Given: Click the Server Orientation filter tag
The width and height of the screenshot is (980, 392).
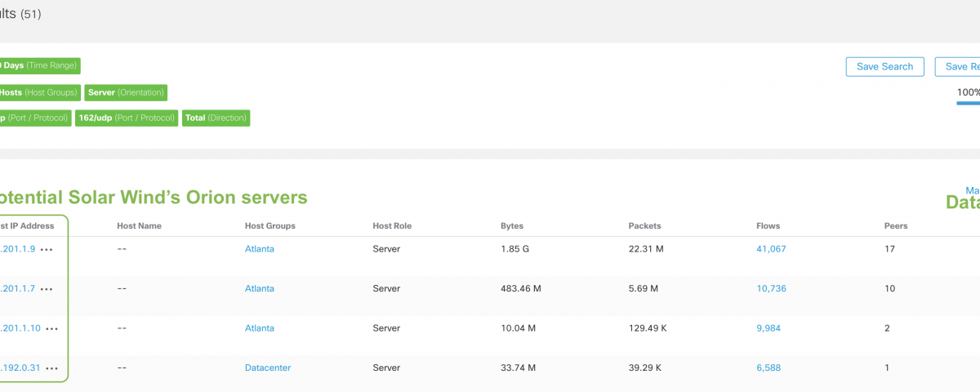Looking at the screenshot, I should coord(126,92).
